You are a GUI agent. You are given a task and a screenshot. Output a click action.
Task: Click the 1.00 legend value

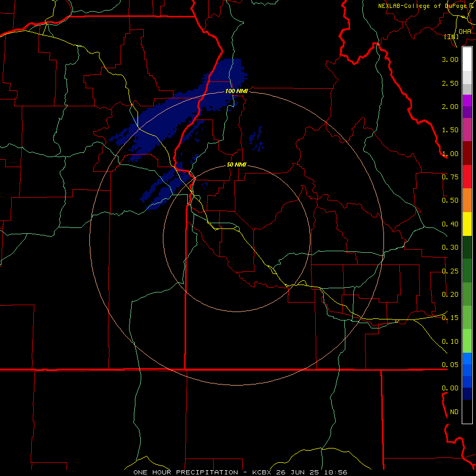pyautogui.click(x=450, y=153)
